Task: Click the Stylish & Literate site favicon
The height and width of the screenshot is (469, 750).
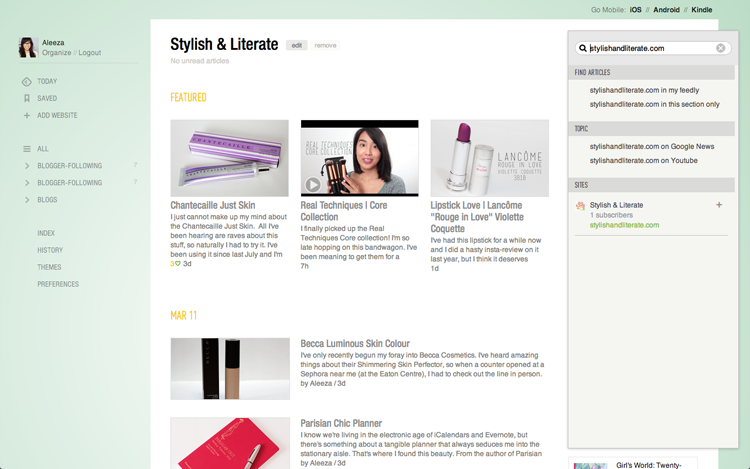Action: [x=580, y=206]
